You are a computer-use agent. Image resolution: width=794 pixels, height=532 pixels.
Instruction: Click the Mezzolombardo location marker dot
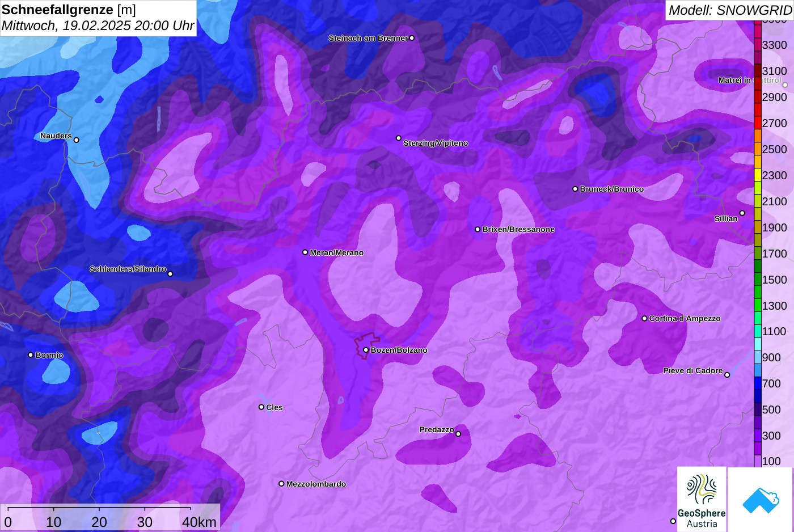click(281, 484)
